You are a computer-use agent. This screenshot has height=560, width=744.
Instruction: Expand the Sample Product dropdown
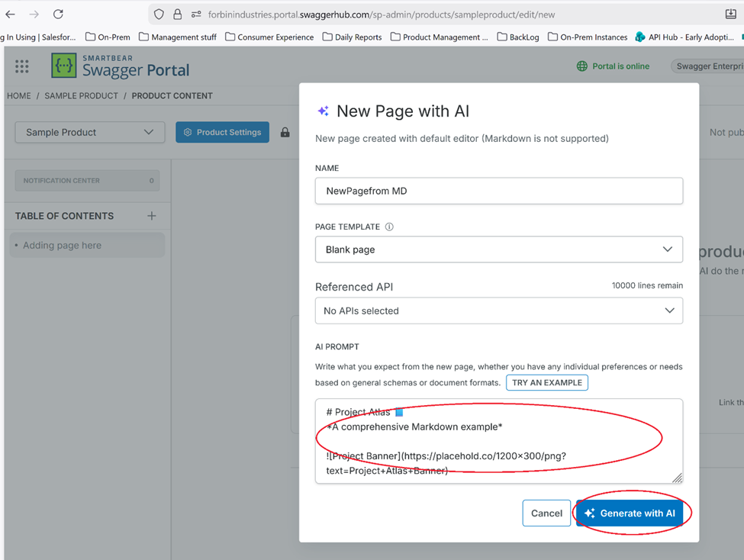pyautogui.click(x=89, y=132)
